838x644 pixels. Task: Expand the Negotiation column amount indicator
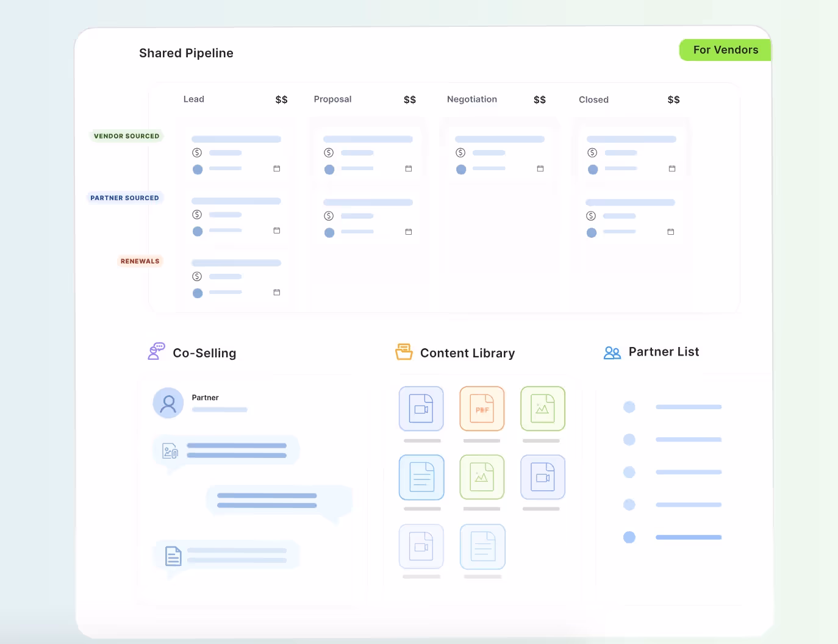click(x=539, y=99)
